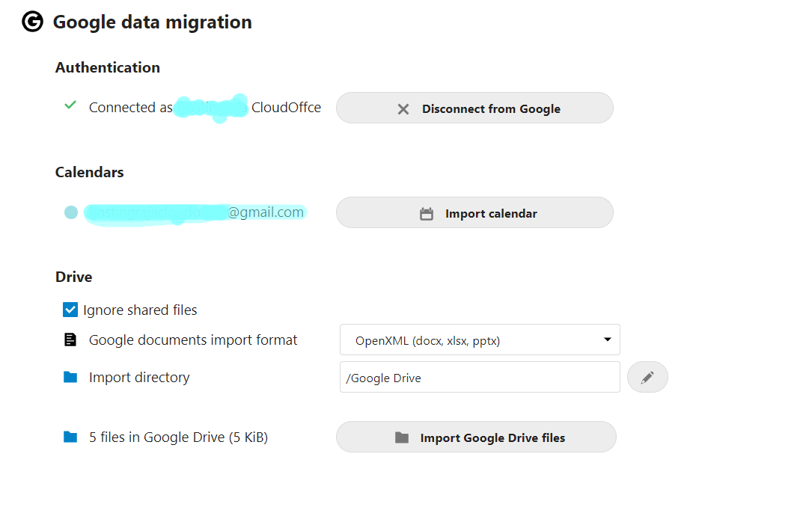Import the Google calendar
Viewport: 812px width, 519px height.
coord(474,212)
